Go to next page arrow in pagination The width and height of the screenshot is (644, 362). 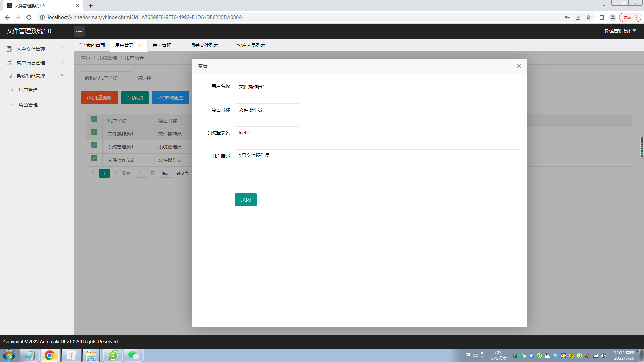[x=116, y=173]
